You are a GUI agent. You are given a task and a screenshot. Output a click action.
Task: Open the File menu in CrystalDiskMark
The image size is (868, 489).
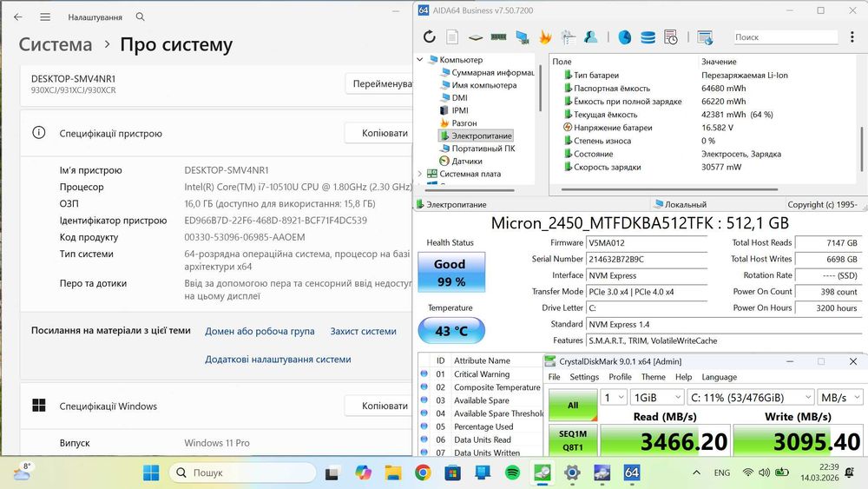[554, 377]
